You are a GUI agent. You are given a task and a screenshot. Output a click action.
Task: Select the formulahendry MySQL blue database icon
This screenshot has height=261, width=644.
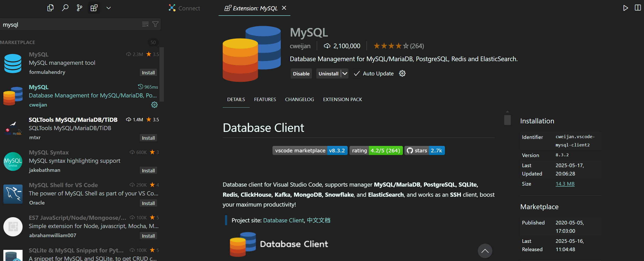tap(13, 64)
